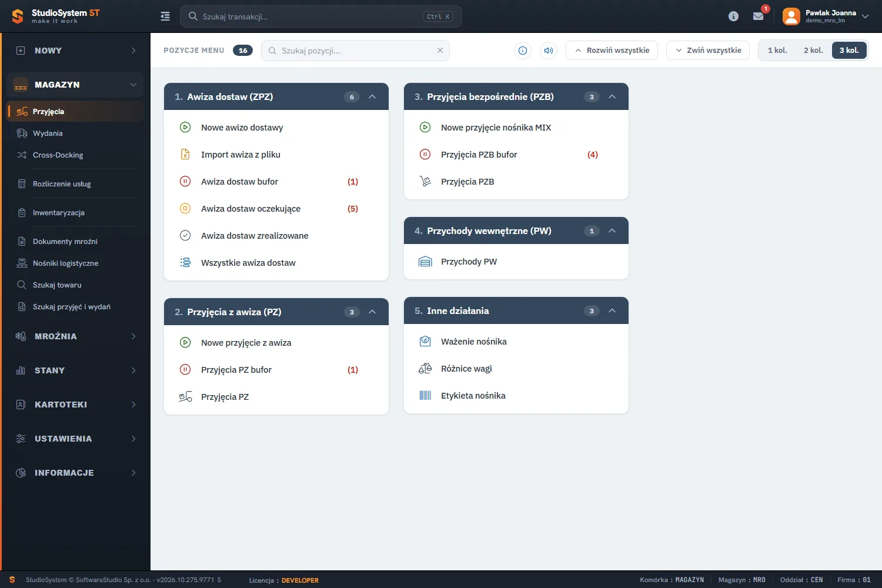
Task: Open Wydania in the sidebar
Action: coord(75,133)
